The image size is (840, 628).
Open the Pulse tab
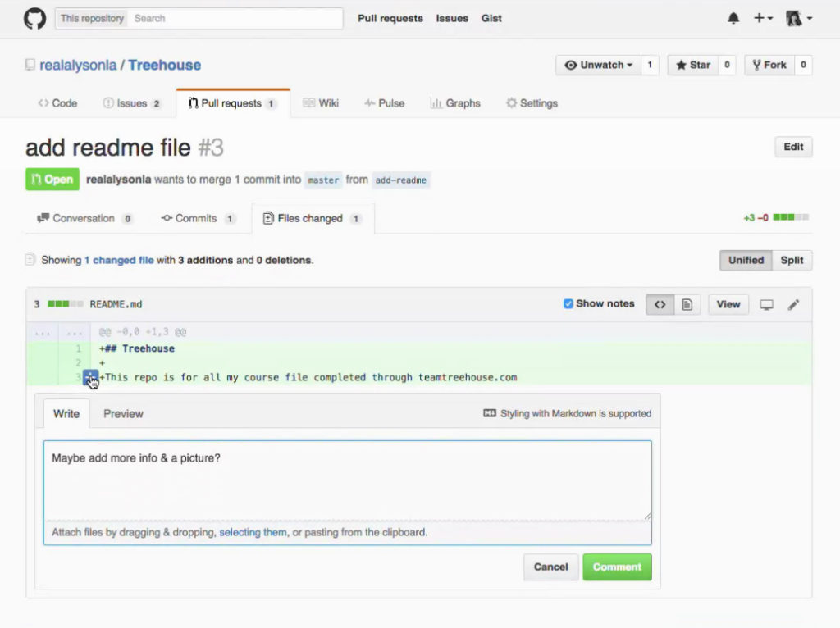[x=384, y=103]
